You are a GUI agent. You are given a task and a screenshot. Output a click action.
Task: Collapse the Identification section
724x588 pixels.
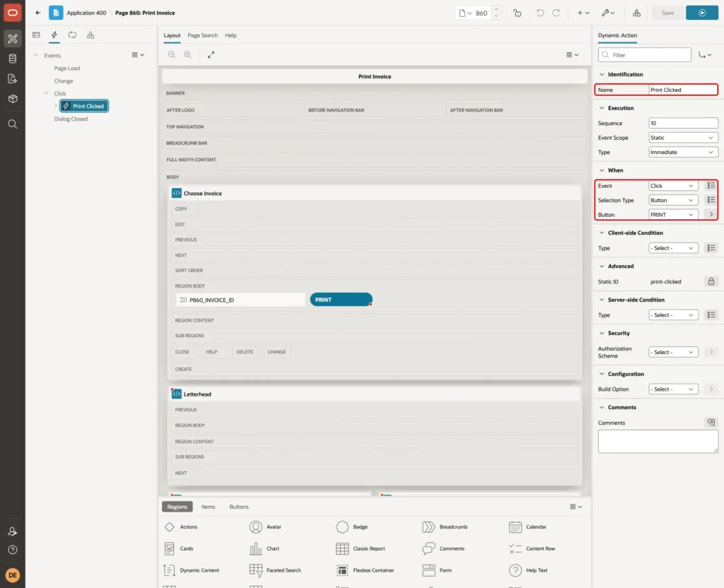click(601, 74)
